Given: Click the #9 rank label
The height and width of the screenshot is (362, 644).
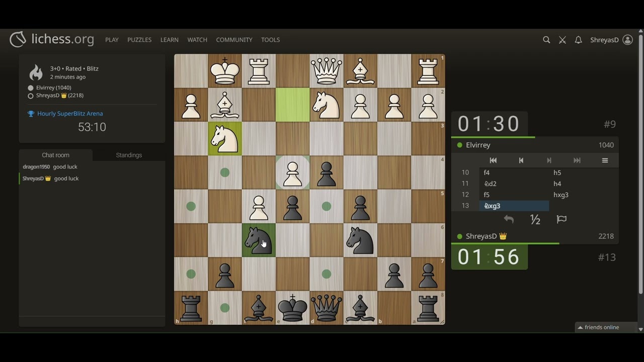Looking at the screenshot, I should tap(610, 124).
